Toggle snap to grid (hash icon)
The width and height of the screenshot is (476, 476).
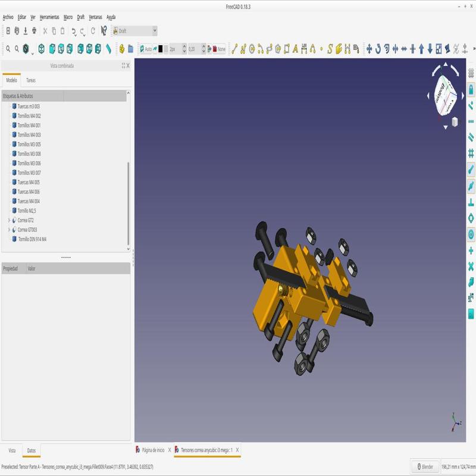471,154
